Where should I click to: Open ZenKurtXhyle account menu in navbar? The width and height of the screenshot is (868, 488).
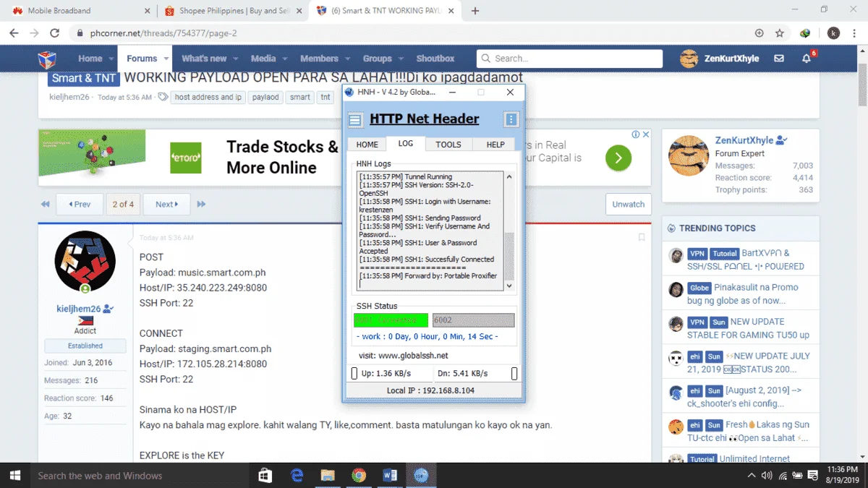(x=720, y=59)
